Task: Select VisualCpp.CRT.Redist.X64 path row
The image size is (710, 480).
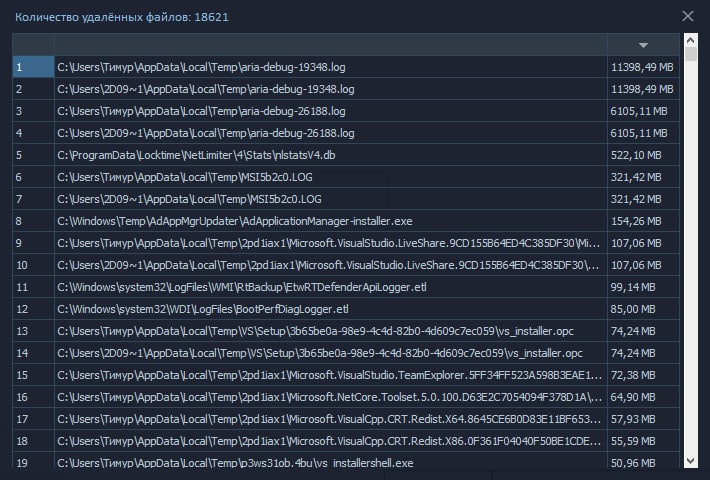Action: (x=331, y=419)
